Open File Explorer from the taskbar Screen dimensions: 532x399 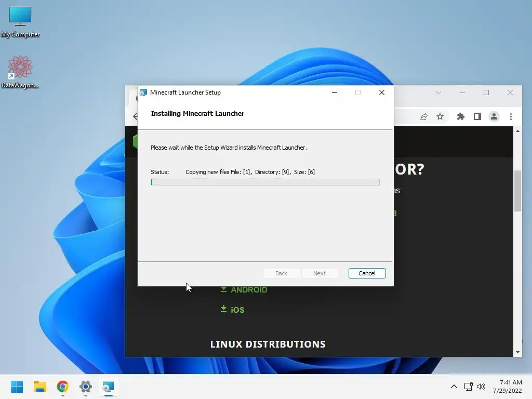coord(39,387)
